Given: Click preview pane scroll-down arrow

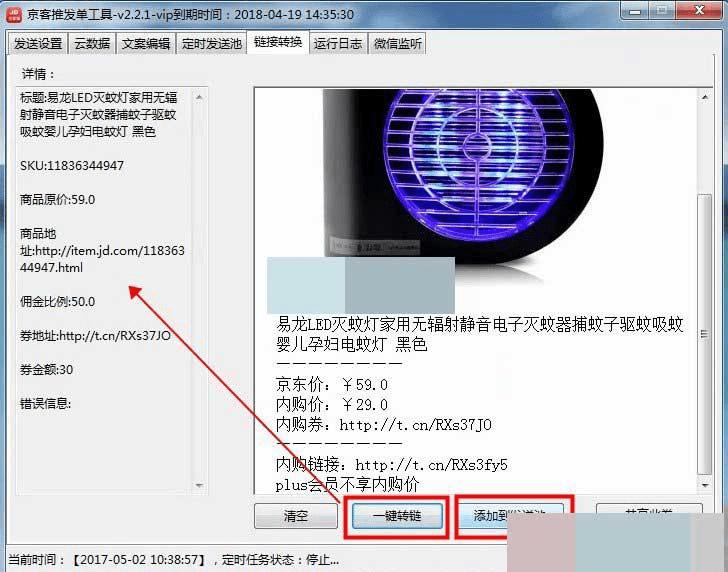Looking at the screenshot, I should click(705, 485).
